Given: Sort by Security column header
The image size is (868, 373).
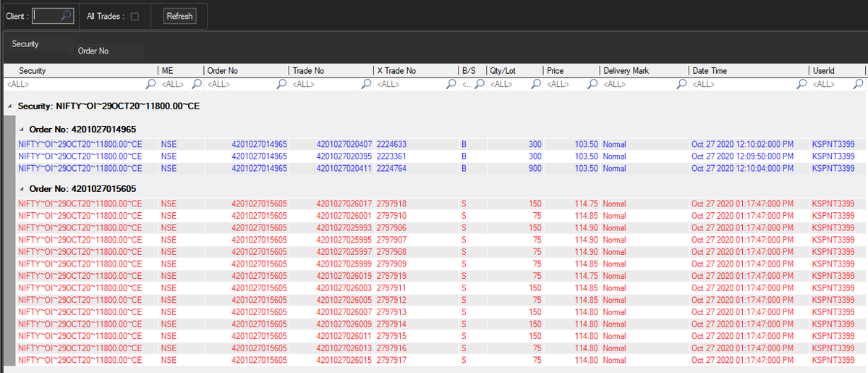Looking at the screenshot, I should [80, 71].
